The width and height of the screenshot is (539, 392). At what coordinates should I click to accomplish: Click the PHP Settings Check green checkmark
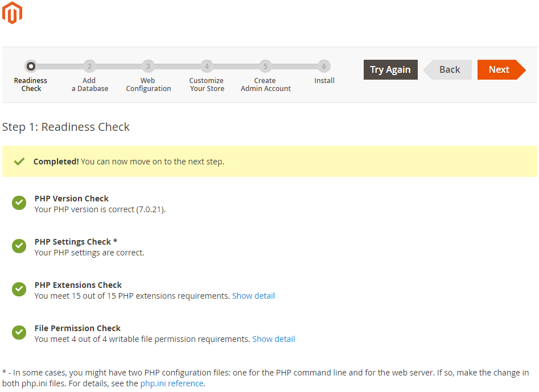19,246
